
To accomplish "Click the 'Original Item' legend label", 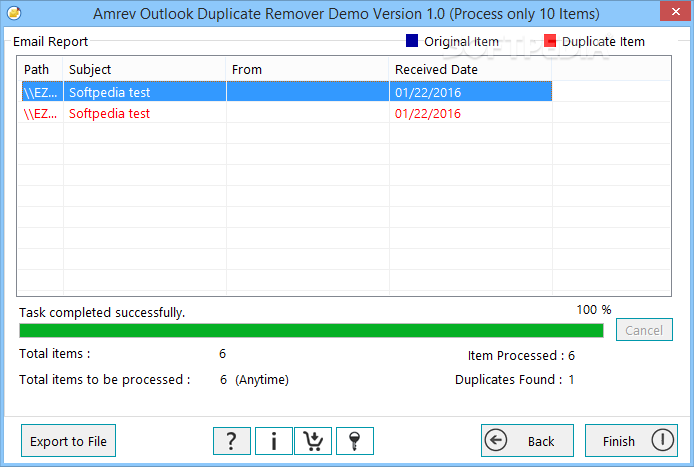I will (461, 41).
